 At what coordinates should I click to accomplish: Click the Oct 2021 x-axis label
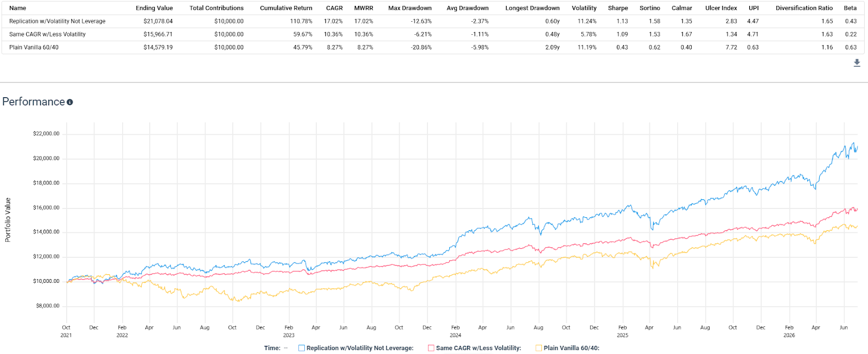pos(66,331)
